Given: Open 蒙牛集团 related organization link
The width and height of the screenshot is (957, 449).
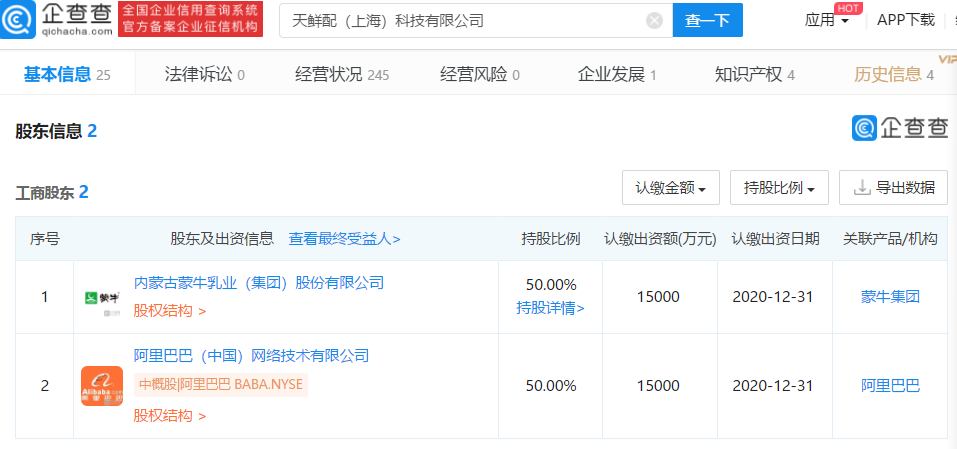Looking at the screenshot, I should (890, 297).
